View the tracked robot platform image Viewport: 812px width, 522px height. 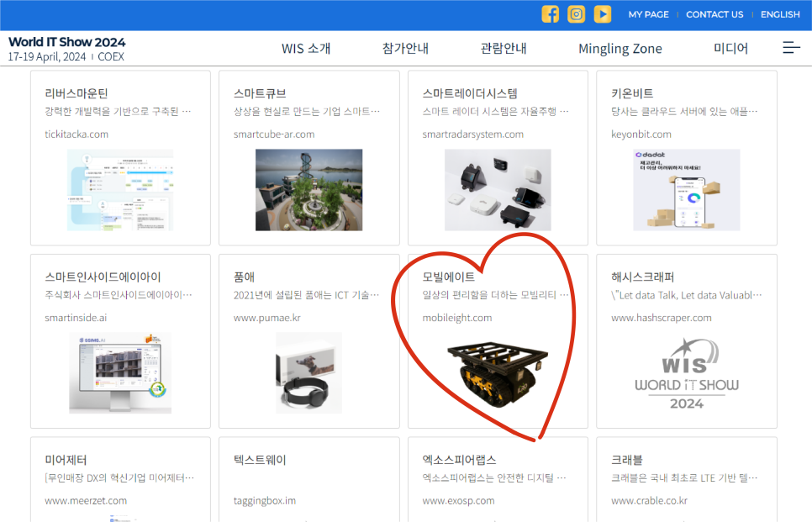498,374
